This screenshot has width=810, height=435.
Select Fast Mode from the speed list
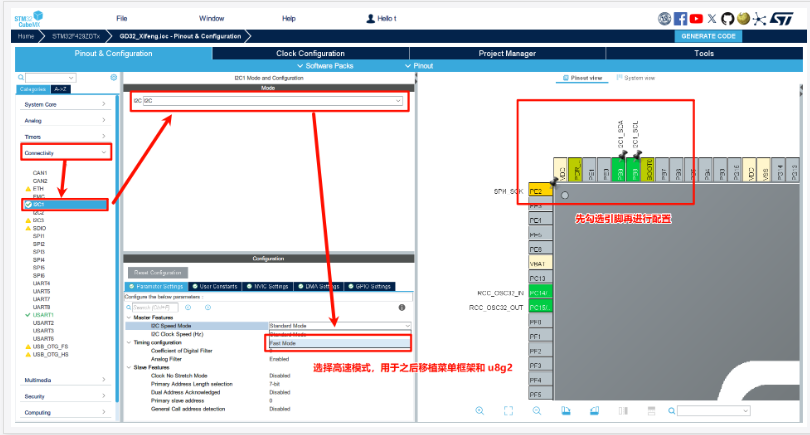(339, 343)
